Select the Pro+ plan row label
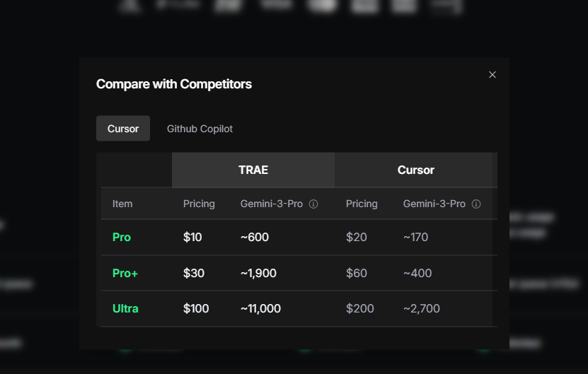The height and width of the screenshot is (374, 588). coord(125,273)
